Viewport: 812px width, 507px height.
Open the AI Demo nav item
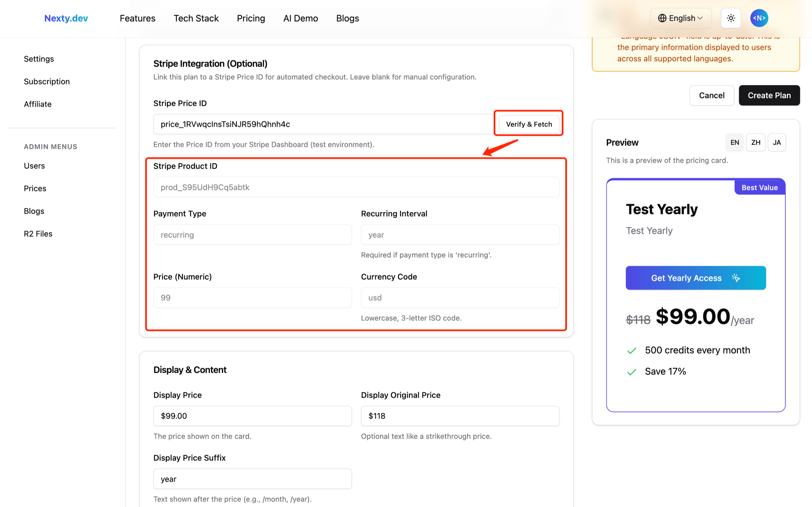[300, 18]
